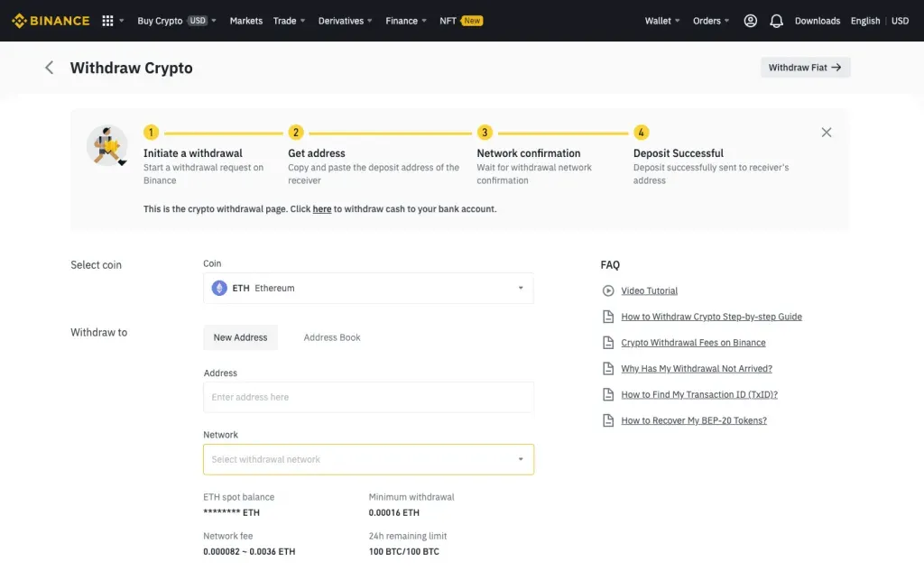This screenshot has width=924, height=580.
Task: Open Why Has My Withdrawal Not Arrived link
Action: 697,369
